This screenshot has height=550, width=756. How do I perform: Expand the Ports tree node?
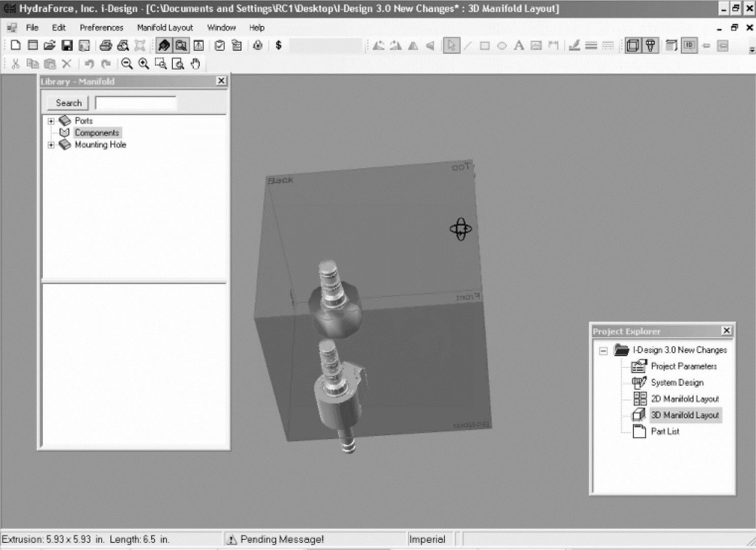pos(51,121)
